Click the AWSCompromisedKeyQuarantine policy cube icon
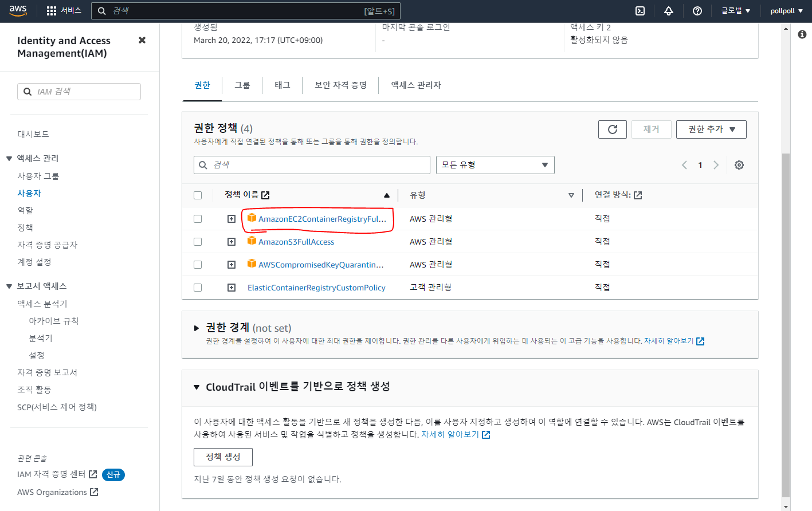This screenshot has width=812, height=511. pyautogui.click(x=252, y=264)
